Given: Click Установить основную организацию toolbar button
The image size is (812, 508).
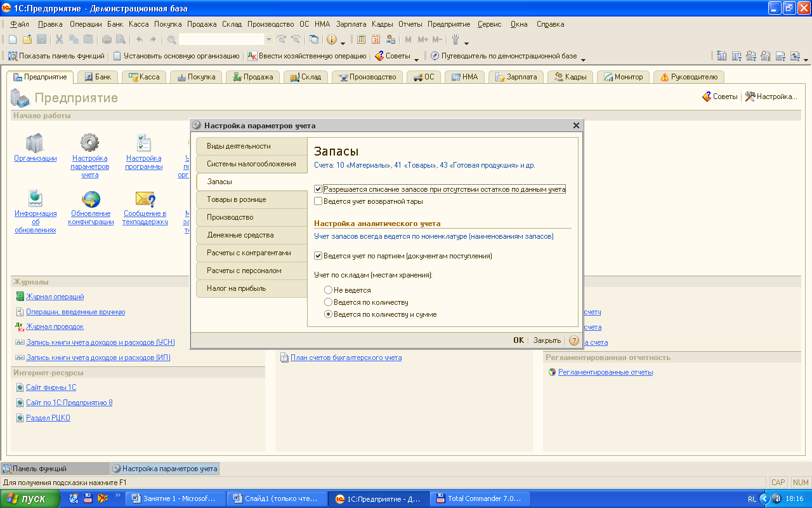Looking at the screenshot, I should click(176, 56).
